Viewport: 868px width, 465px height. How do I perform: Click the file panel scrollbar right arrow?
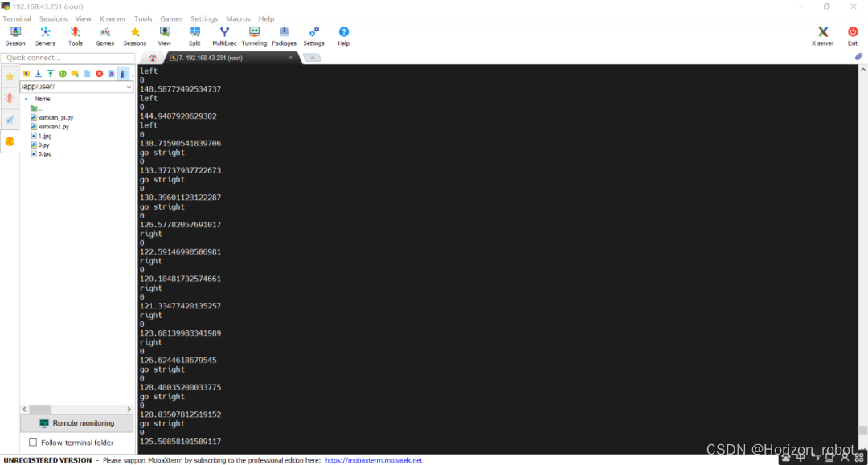(129, 409)
